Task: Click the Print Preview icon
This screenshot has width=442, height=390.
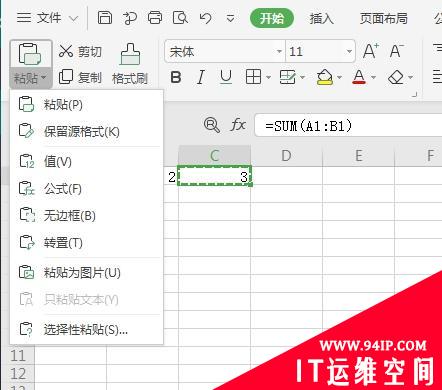Action: tap(180, 17)
